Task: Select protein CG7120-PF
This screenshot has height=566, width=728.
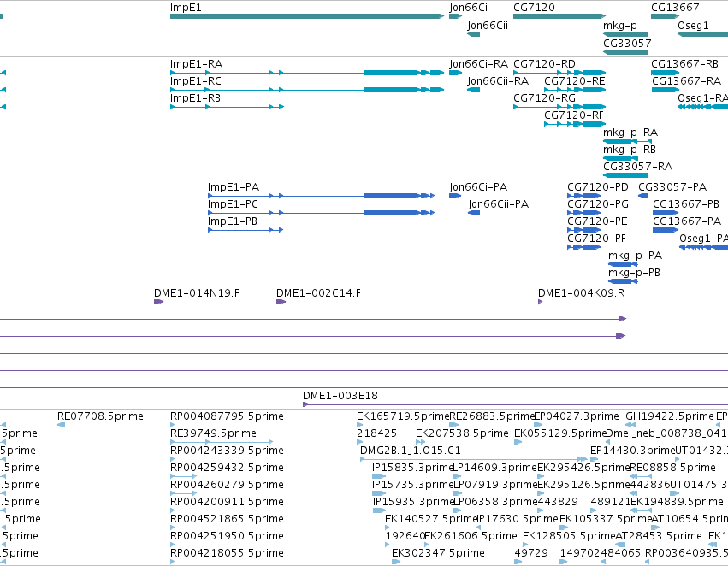Action: pos(584,247)
